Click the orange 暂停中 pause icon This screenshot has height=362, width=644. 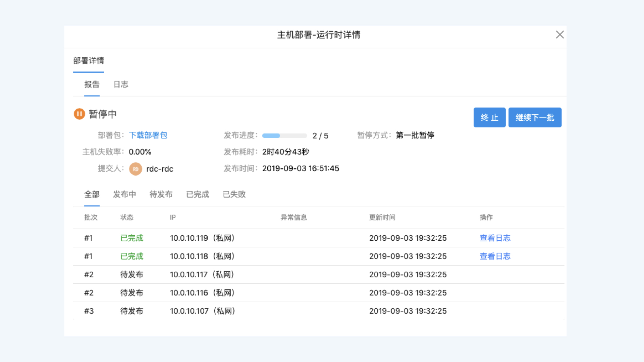79,114
